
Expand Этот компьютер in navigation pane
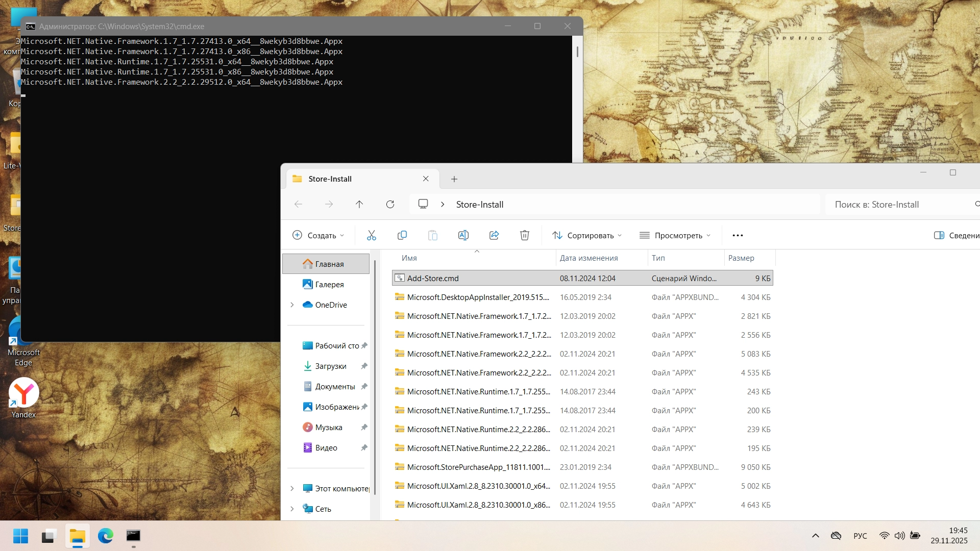click(x=292, y=489)
